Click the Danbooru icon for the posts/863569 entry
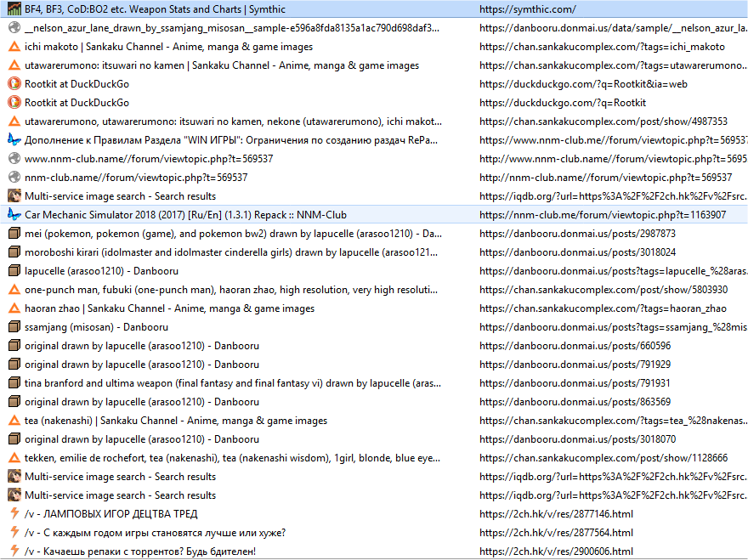Screen dimensions: 748x560 [14, 402]
